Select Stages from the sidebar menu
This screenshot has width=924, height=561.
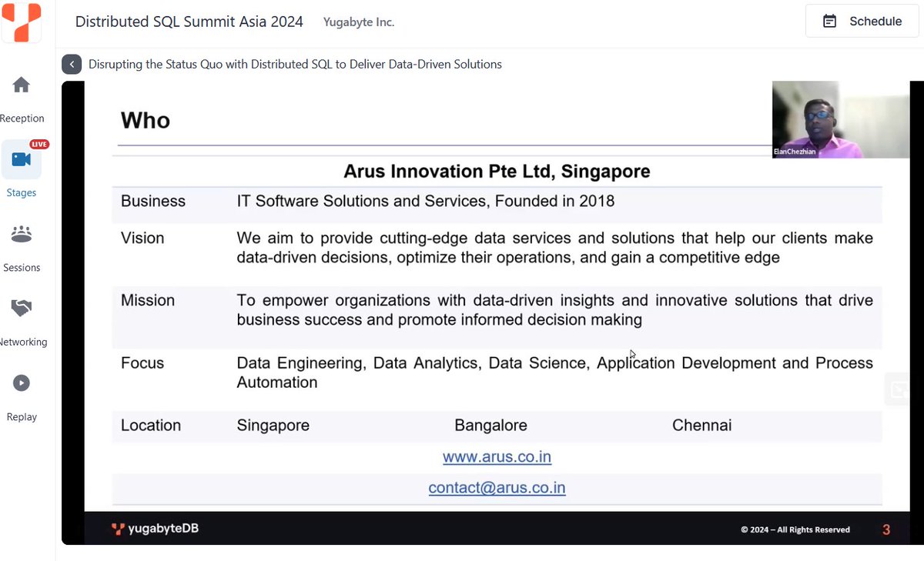pyautogui.click(x=21, y=192)
